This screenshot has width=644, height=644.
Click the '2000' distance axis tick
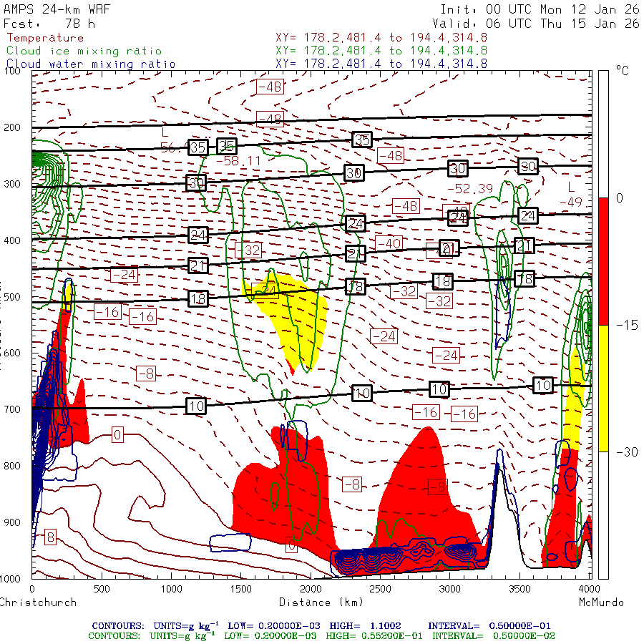(x=311, y=589)
